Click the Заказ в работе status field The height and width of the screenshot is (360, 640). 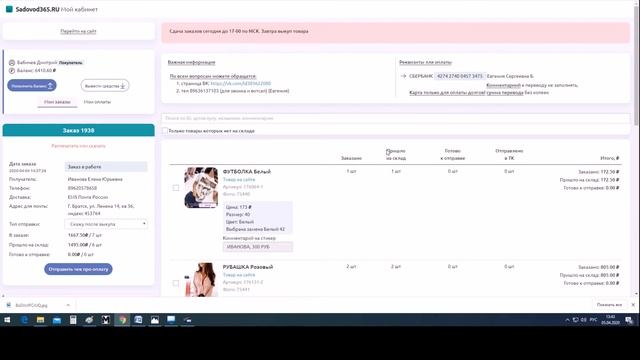click(x=106, y=167)
